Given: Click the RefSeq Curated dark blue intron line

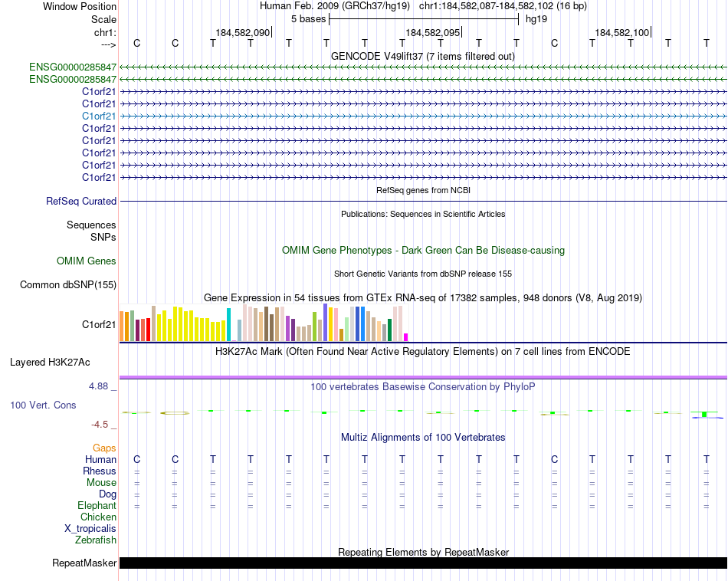Looking at the screenshot, I should coord(423,201).
